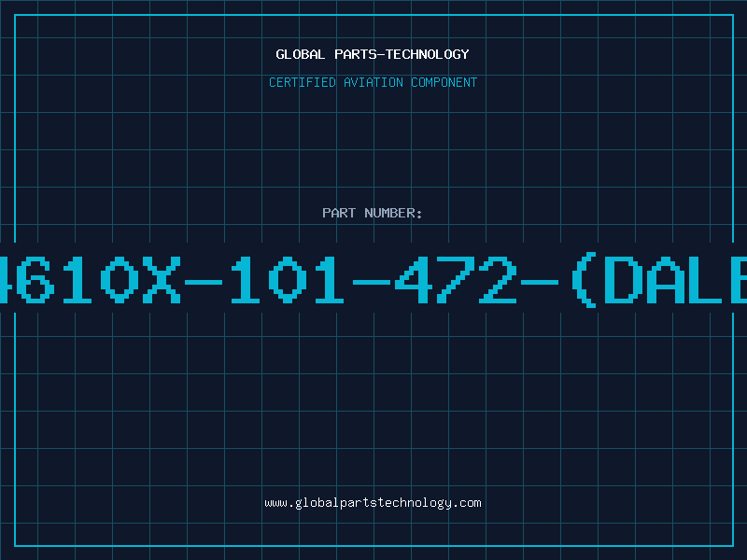
Task: Click the GLOBAL PARTS-TECHNOLOGY heading
Action: click(x=373, y=54)
